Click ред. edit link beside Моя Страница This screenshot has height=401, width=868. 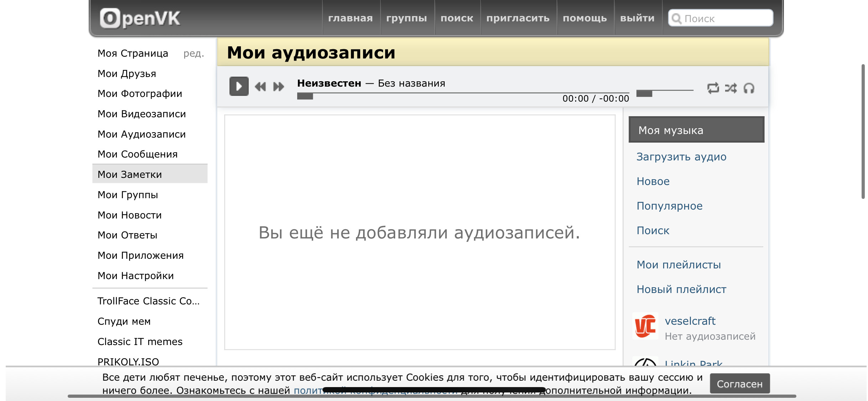point(193,53)
